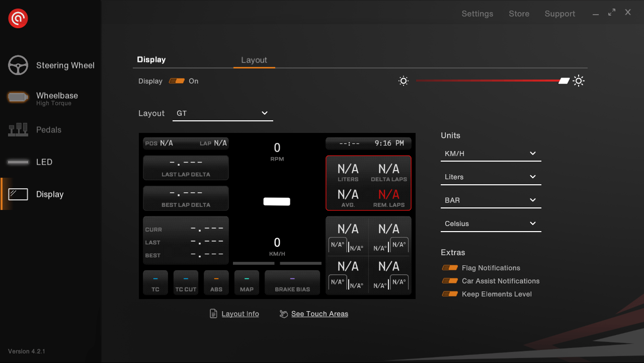
Task: Open the Layout GT dropdown
Action: pyautogui.click(x=222, y=113)
